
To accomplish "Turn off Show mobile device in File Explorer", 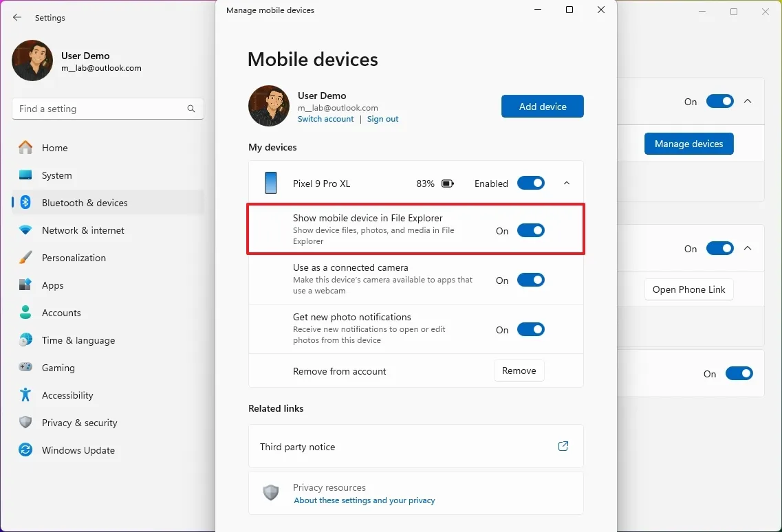I will pyautogui.click(x=530, y=230).
